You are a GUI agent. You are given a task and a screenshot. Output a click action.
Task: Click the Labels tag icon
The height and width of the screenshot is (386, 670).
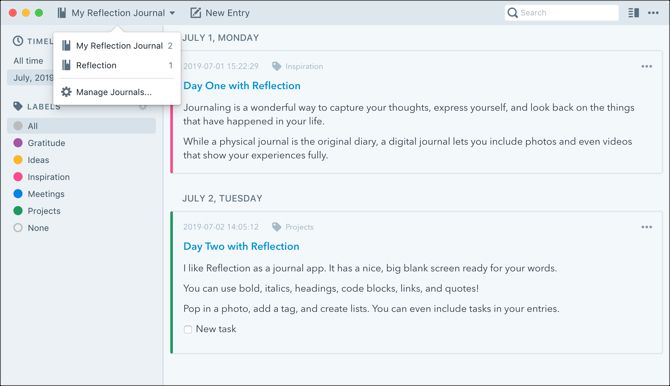18,106
